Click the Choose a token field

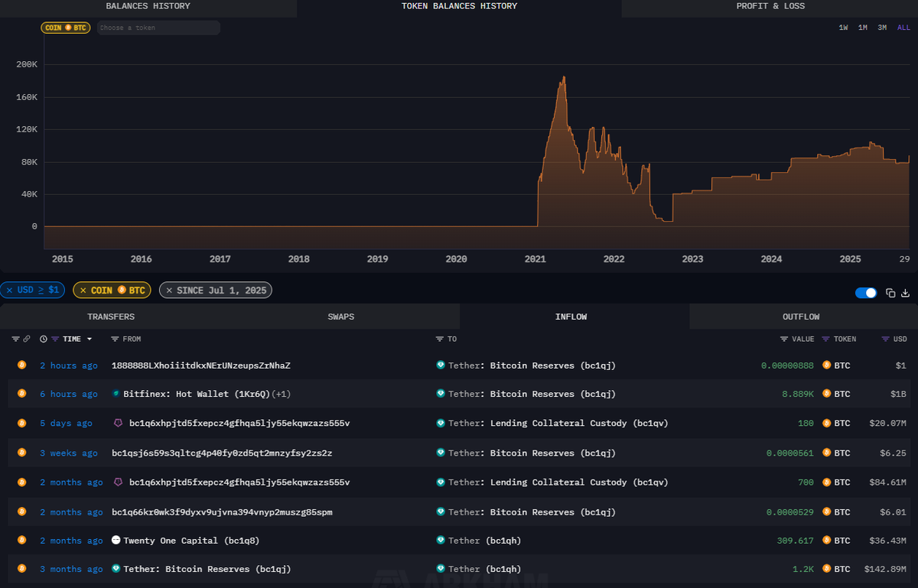[x=157, y=27]
